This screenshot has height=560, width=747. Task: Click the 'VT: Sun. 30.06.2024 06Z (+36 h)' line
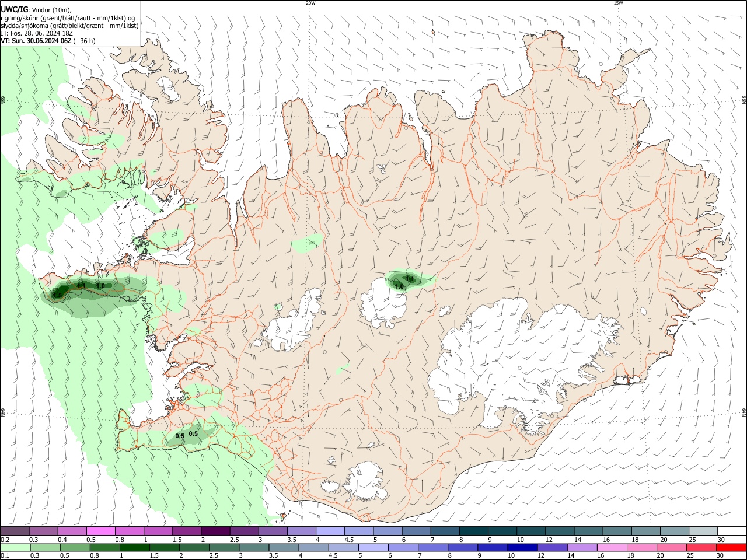48,41
